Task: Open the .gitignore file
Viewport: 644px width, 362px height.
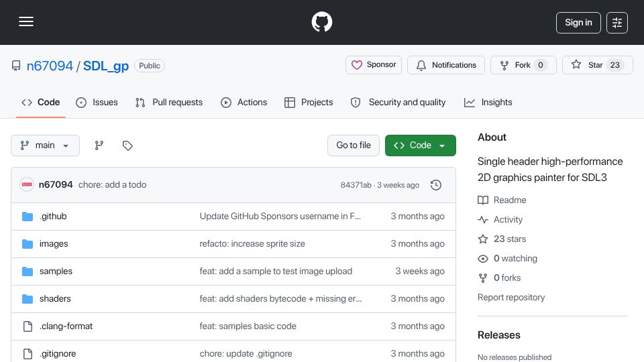Action: 58,354
